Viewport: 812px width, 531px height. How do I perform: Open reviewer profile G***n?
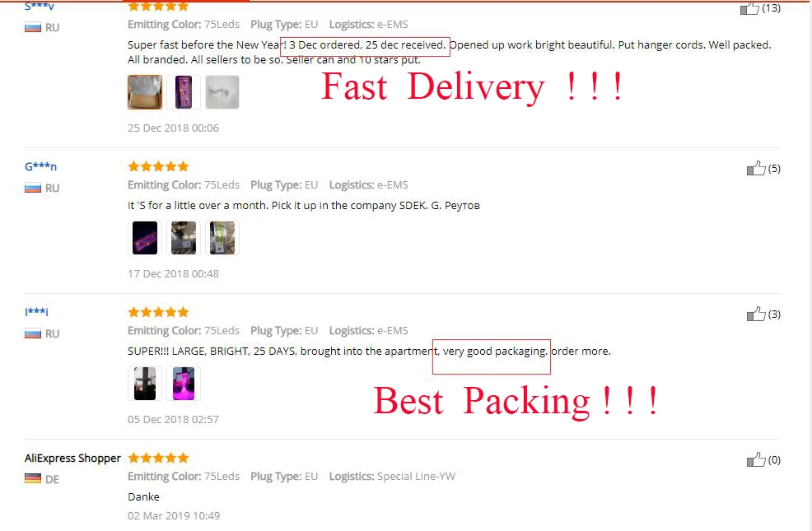point(41,166)
